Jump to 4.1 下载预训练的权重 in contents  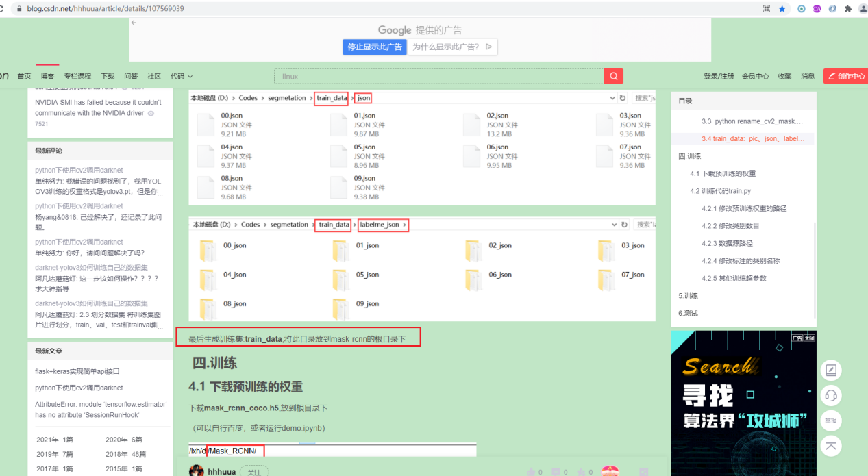point(723,173)
